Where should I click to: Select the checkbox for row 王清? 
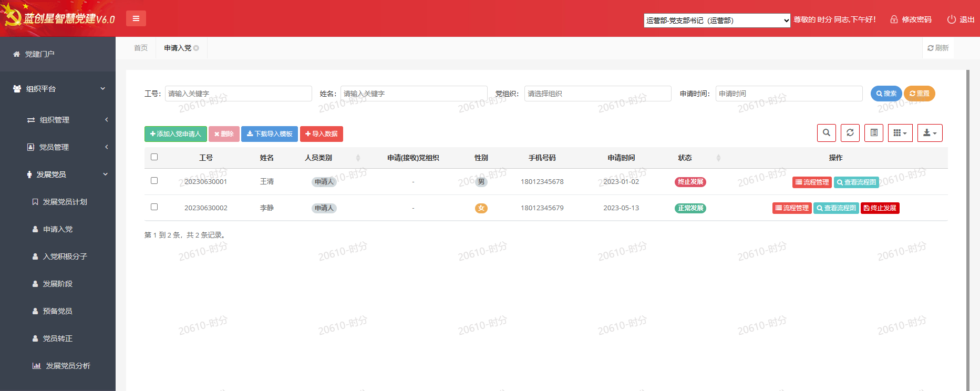[154, 180]
